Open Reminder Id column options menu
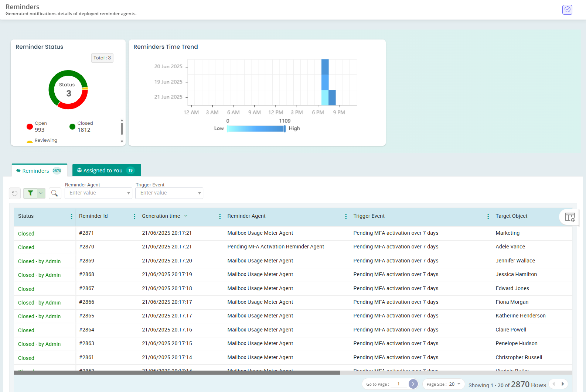Image resolution: width=586 pixels, height=392 pixels. pyautogui.click(x=134, y=217)
